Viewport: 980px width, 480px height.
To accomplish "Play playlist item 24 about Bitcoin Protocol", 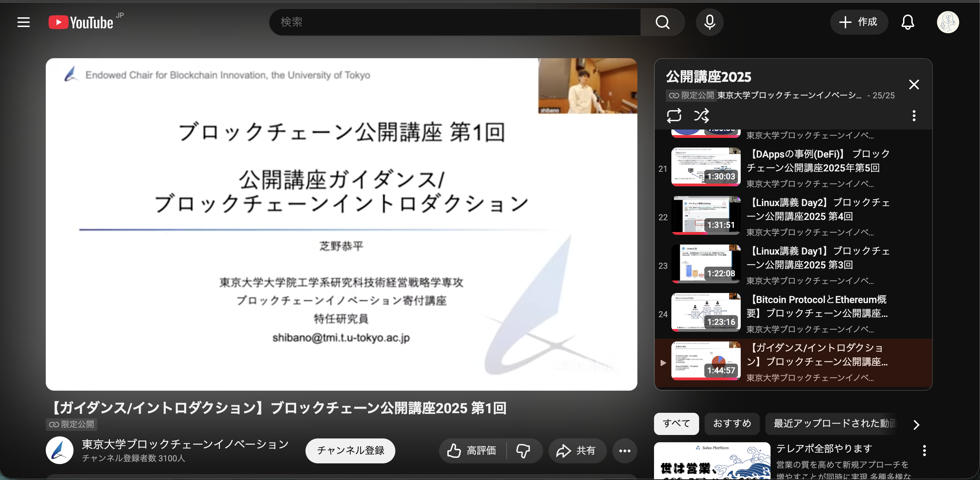I will point(706,312).
